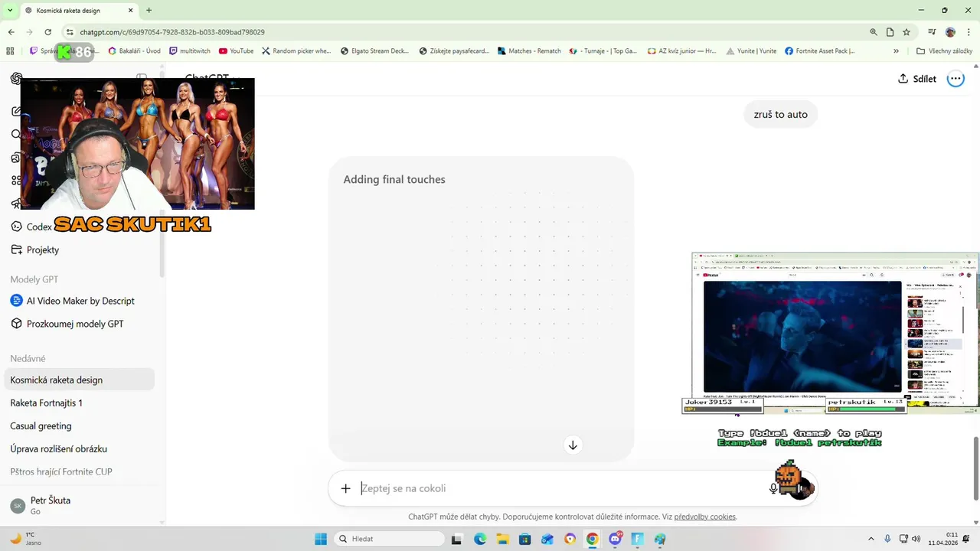Open the weather widget showing 1°C Jasno
This screenshot has width=980, height=551.
(x=27, y=539)
